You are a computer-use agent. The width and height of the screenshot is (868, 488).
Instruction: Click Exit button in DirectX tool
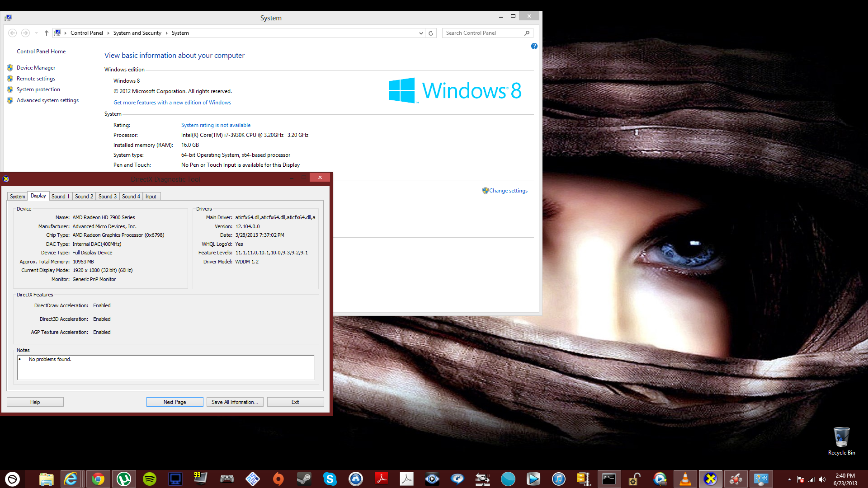[x=295, y=402]
